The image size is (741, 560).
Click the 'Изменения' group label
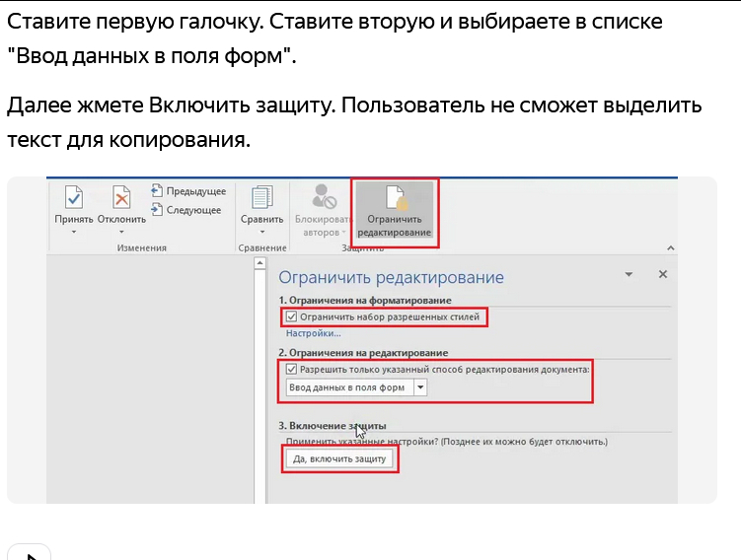142,247
